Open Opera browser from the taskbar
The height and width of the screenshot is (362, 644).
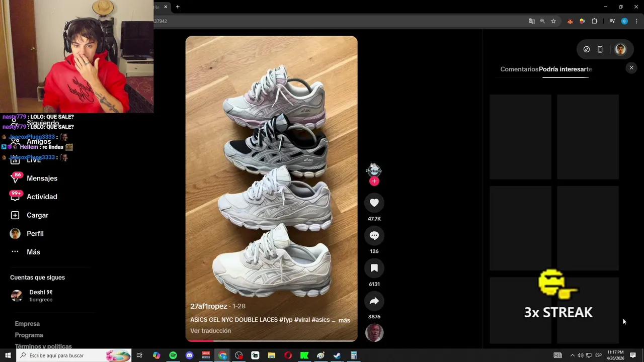(288, 355)
